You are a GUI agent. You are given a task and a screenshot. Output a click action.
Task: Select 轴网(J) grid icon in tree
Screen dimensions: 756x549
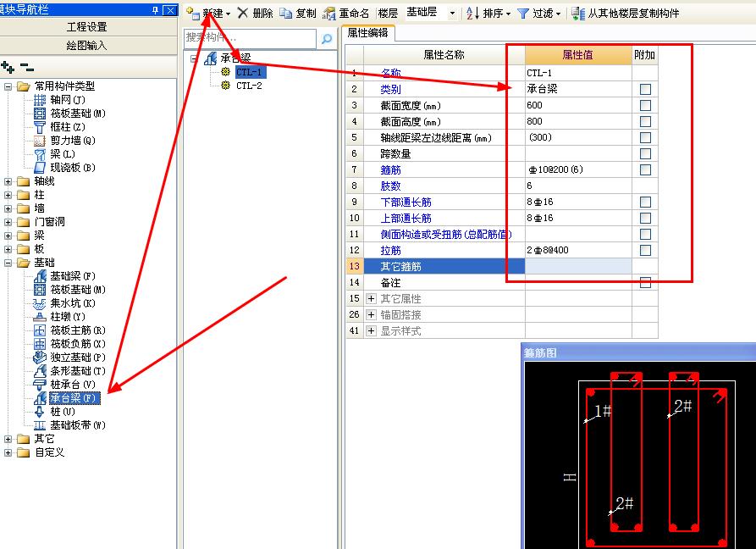40,100
